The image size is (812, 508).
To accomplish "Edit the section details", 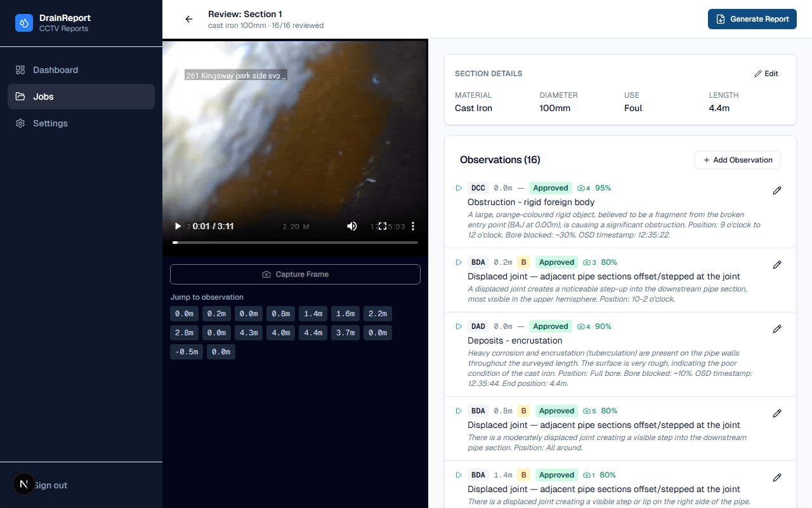I will point(766,74).
